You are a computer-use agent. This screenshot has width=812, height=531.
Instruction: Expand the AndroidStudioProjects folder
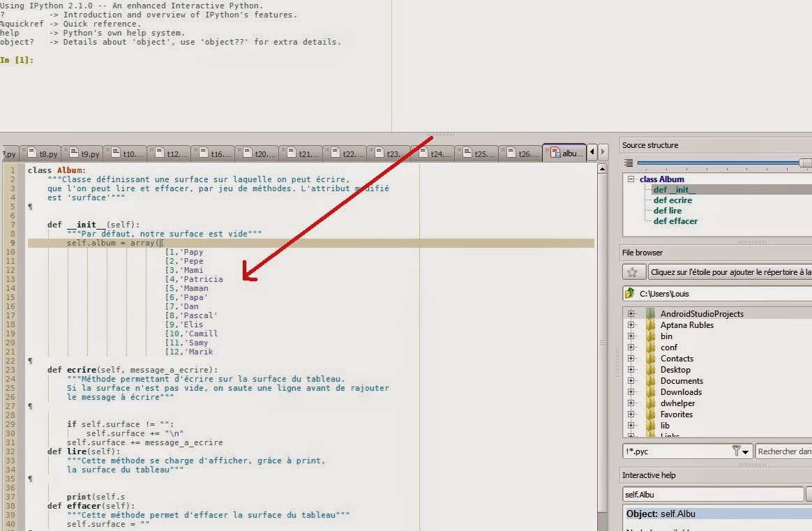[x=631, y=313]
